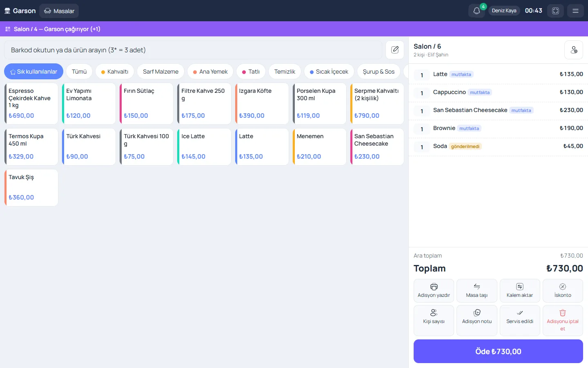Screen dimensions: 588x368
Task: Click the Garson logo in header
Action: [20, 11]
